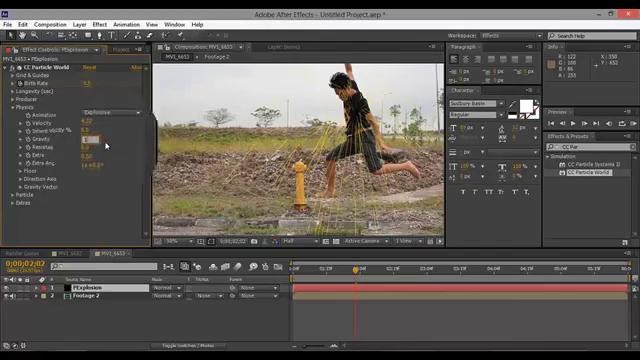Open the Effect menu
The image size is (640, 360).
pos(100,24)
